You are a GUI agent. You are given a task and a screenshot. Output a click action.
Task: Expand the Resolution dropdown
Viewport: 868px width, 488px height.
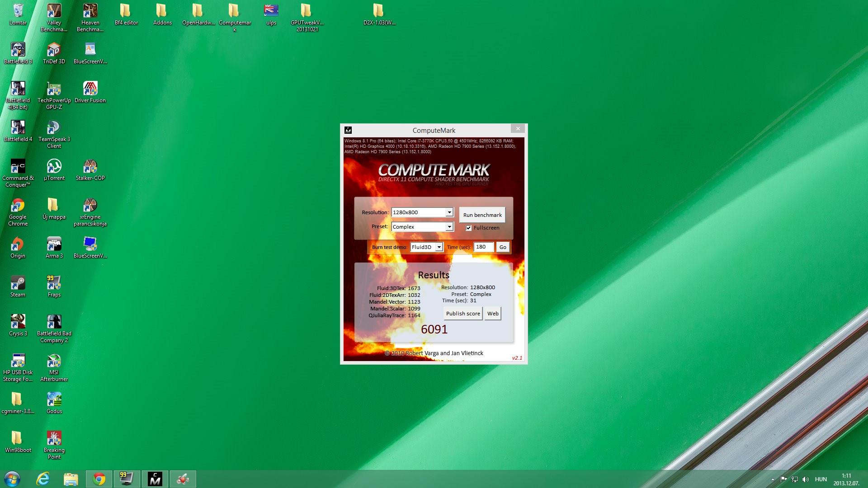click(x=449, y=212)
